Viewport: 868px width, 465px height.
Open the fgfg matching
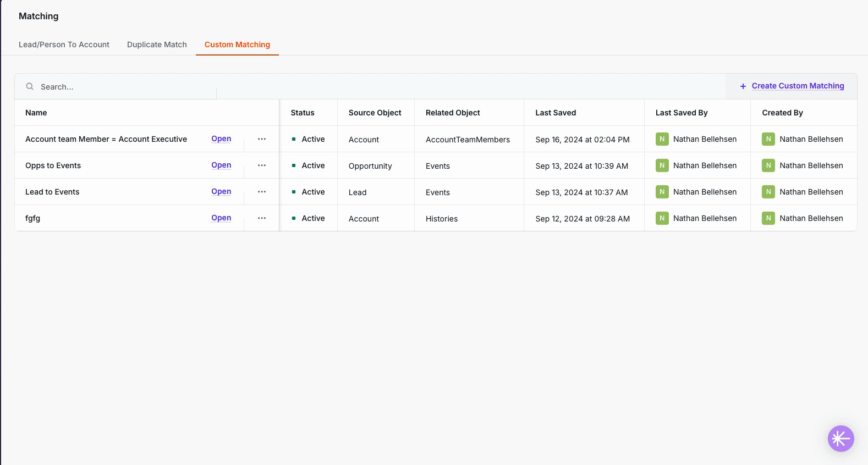(x=221, y=218)
